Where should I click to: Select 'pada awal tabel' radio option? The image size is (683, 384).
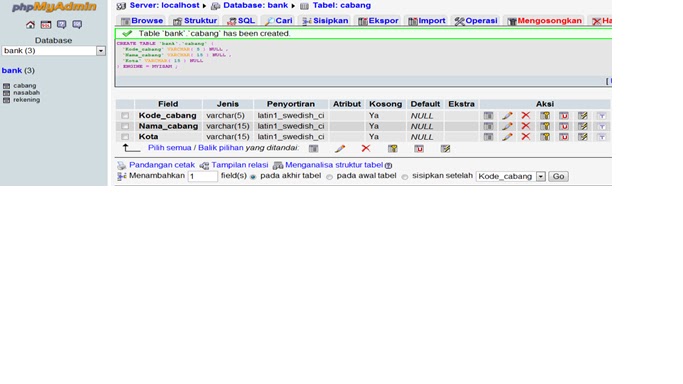[x=330, y=177]
